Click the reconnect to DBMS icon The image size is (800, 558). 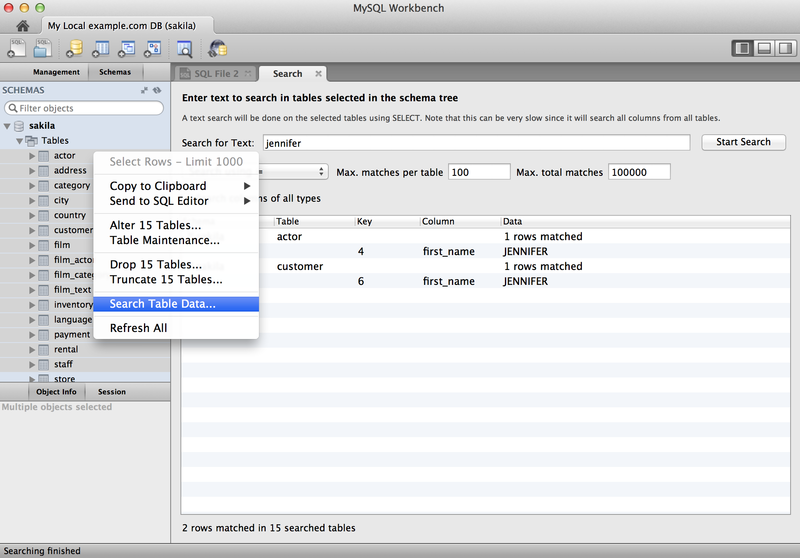[216, 47]
